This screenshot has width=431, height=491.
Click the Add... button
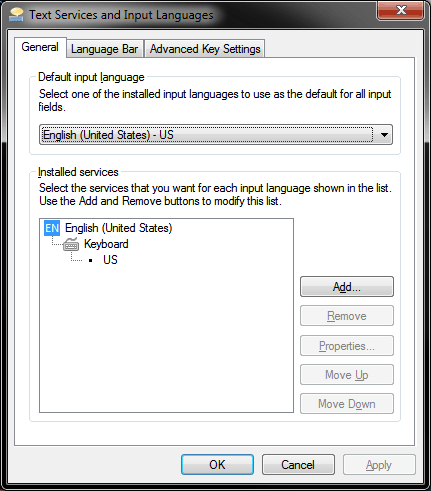[x=347, y=287]
